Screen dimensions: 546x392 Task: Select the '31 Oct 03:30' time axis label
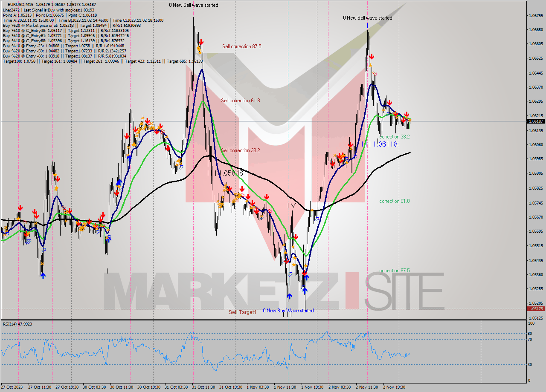click(175, 387)
